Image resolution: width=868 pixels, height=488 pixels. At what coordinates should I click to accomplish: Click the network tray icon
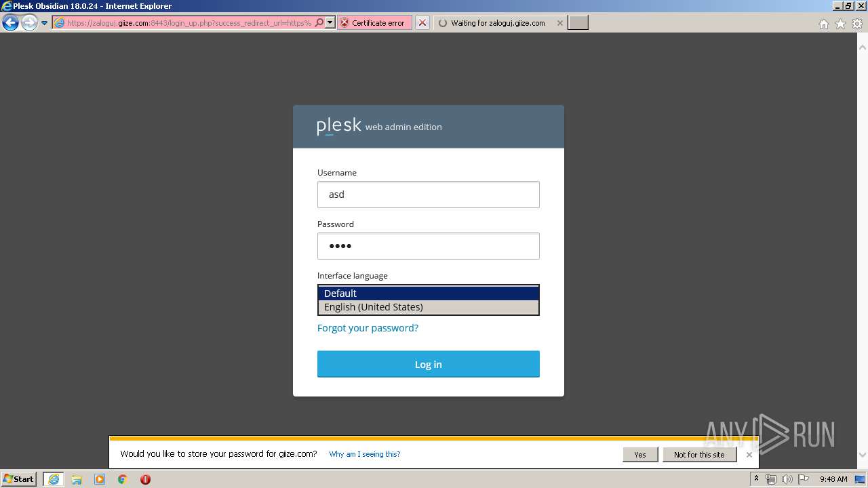pos(771,479)
